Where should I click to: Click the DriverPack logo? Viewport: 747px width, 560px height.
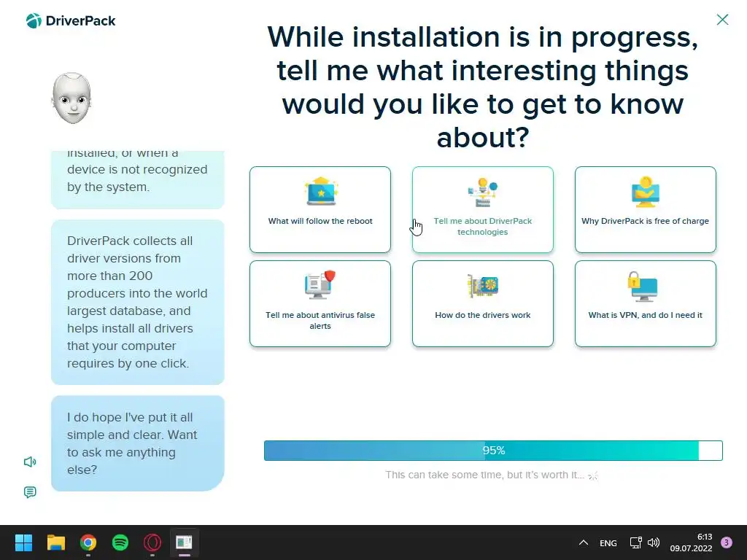71,21
